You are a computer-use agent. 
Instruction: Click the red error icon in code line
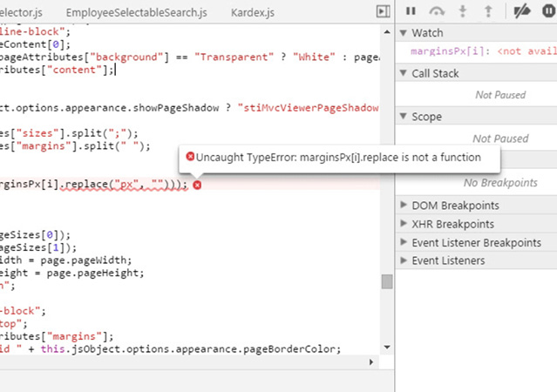click(198, 185)
